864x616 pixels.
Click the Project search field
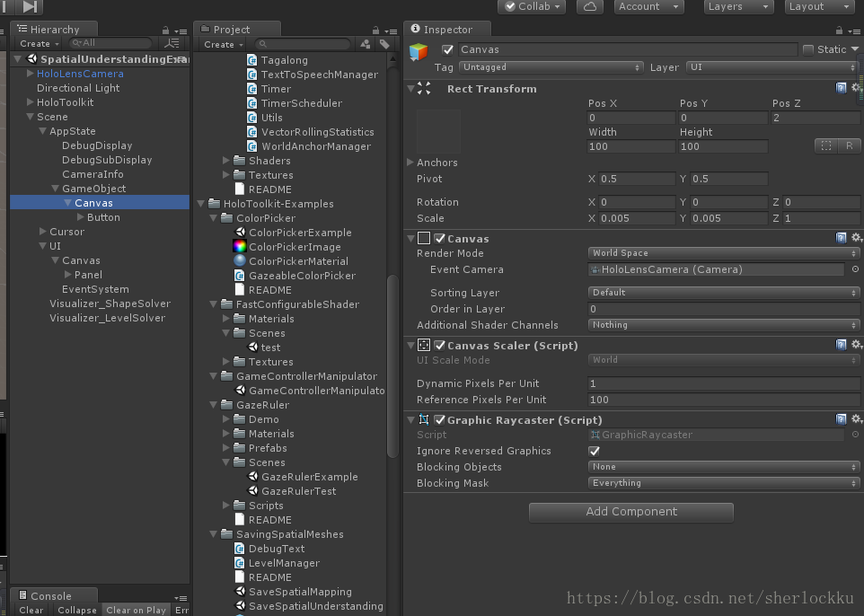point(303,44)
